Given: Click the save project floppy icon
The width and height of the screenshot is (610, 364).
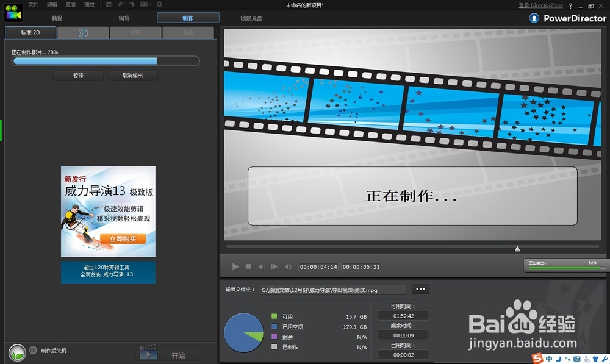Looking at the screenshot, I should coord(109,4).
